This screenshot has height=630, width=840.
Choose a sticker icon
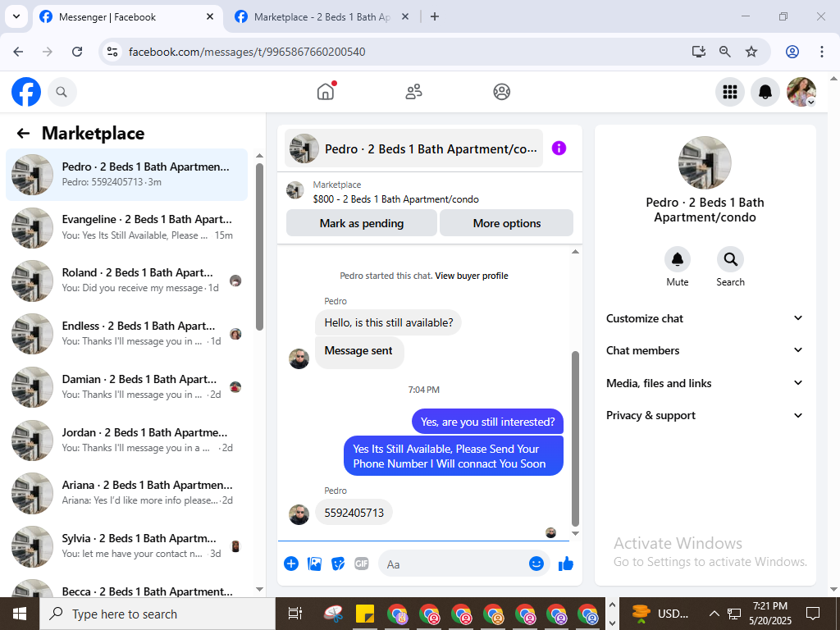click(337, 564)
